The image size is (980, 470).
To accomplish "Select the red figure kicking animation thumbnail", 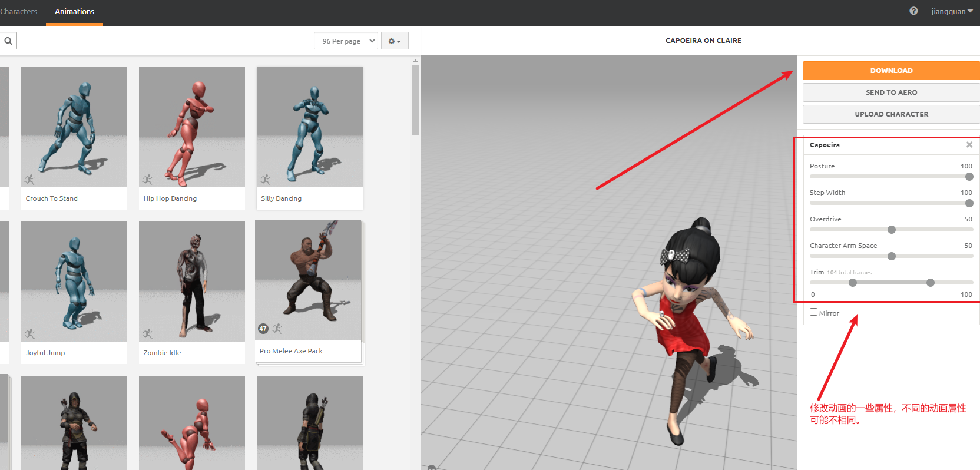I will coord(192,423).
